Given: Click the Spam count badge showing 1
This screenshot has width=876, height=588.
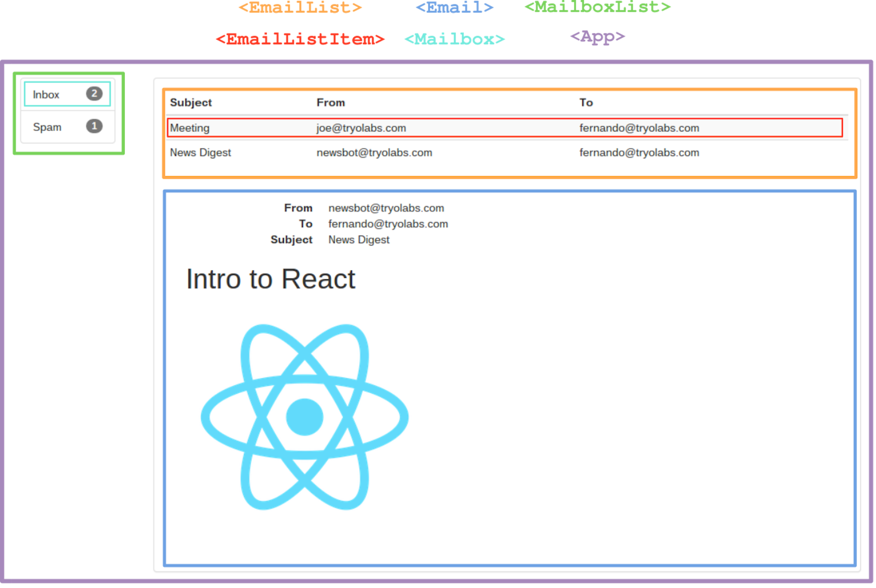Looking at the screenshot, I should click(x=94, y=127).
